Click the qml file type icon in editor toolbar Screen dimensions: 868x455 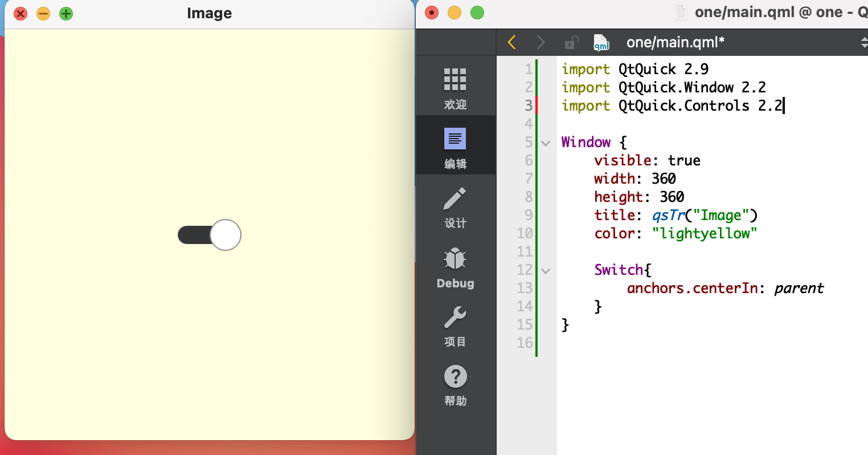[601, 42]
